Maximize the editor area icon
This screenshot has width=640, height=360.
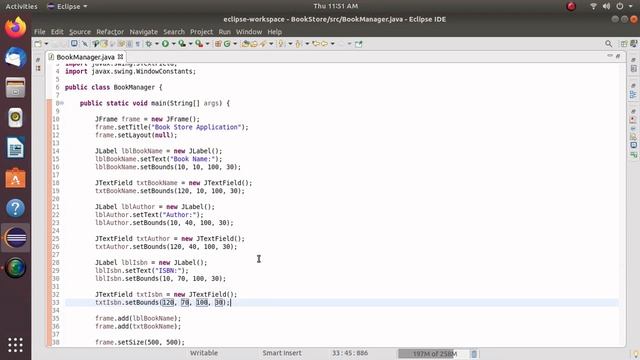coord(618,56)
